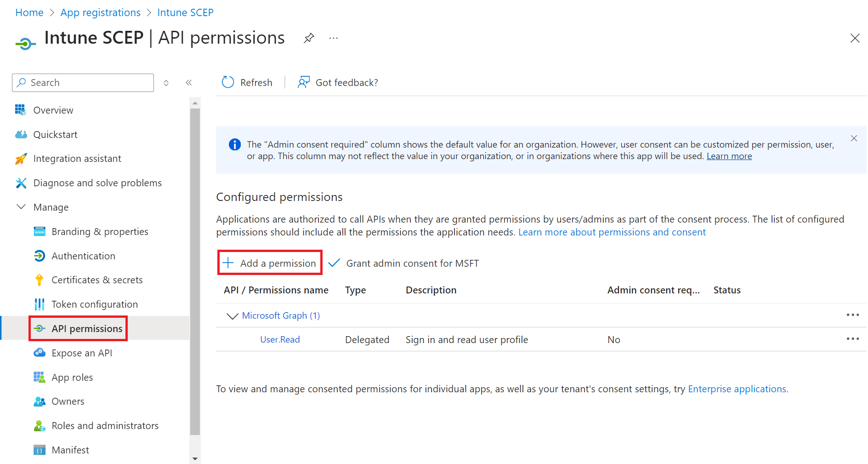Open the User.Read permission link
The image size is (868, 464).
point(280,340)
